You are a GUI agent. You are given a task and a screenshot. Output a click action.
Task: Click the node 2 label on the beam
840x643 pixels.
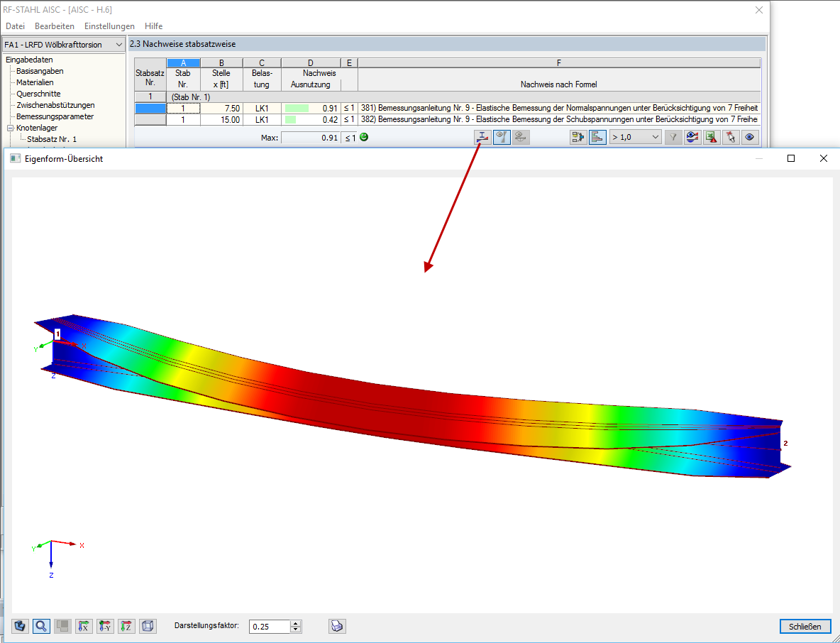click(785, 443)
